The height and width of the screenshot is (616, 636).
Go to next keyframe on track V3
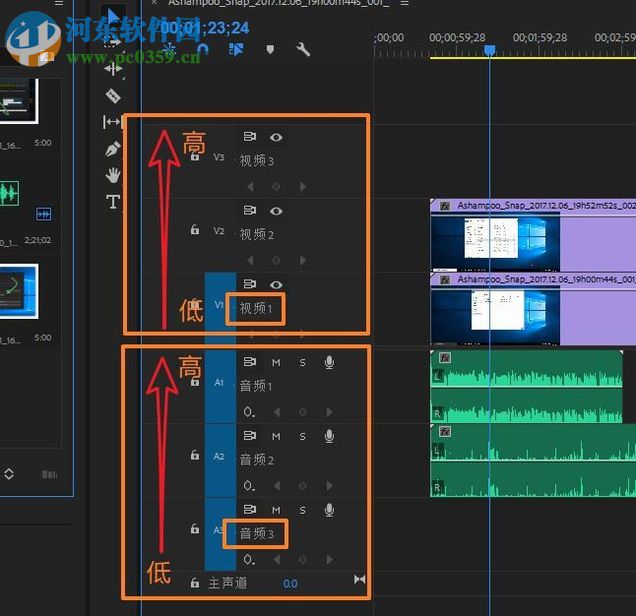click(303, 186)
